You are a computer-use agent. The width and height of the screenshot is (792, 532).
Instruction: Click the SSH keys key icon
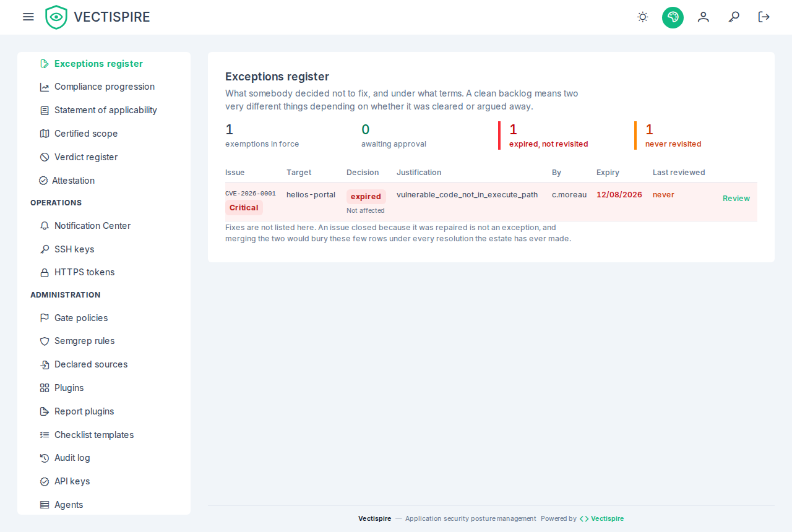45,249
